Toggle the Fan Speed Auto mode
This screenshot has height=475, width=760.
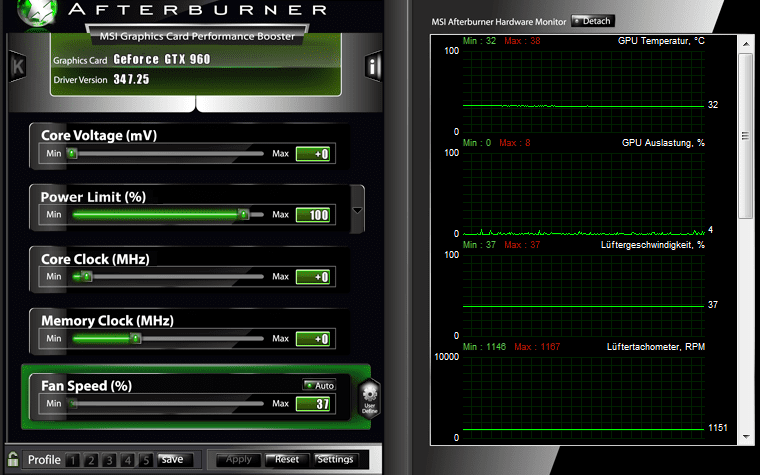(319, 385)
